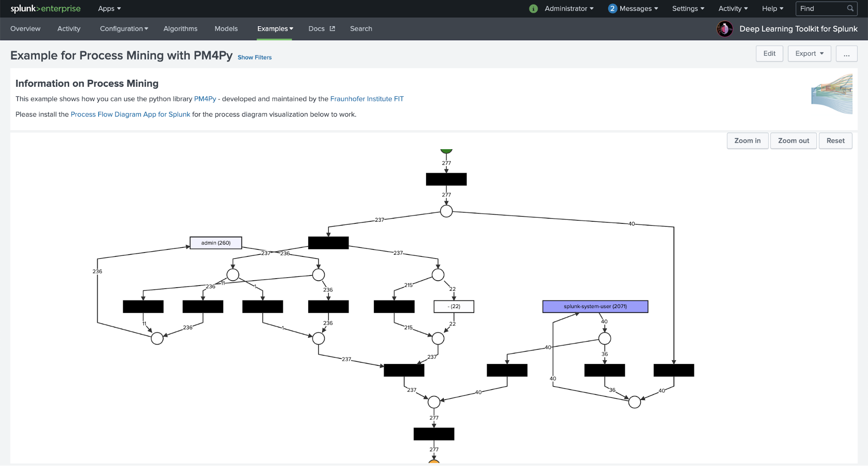Open Process Flow Diagram App for Splunk link
Image resolution: width=868 pixels, height=466 pixels.
coord(130,115)
